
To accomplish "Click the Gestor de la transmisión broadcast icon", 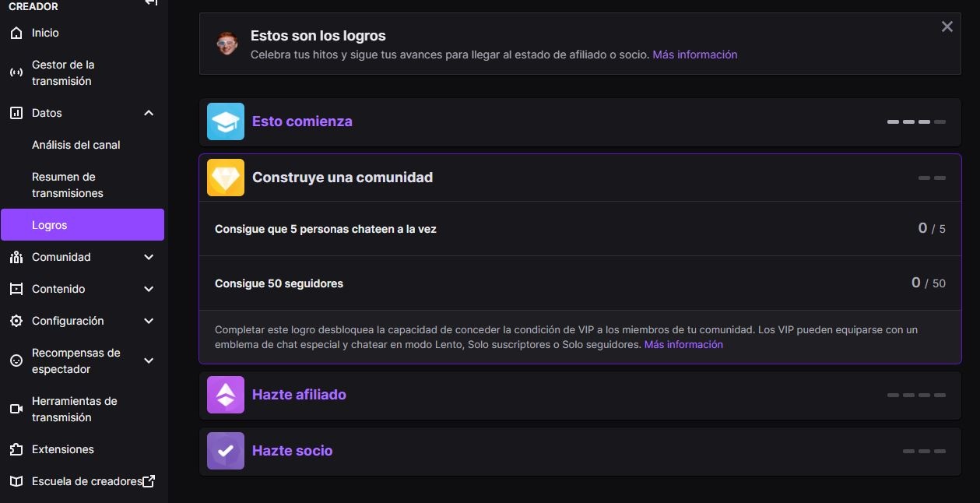I will pyautogui.click(x=16, y=73).
